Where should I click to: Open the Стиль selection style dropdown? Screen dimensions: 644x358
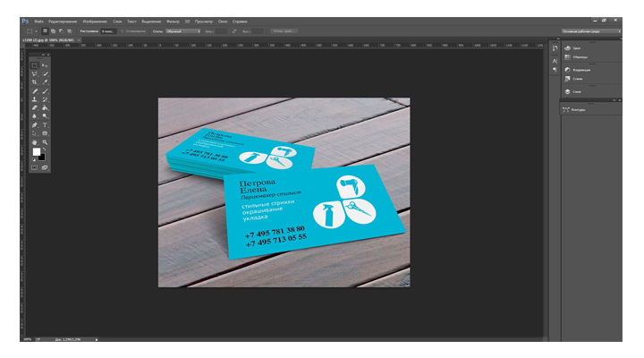click(x=183, y=31)
